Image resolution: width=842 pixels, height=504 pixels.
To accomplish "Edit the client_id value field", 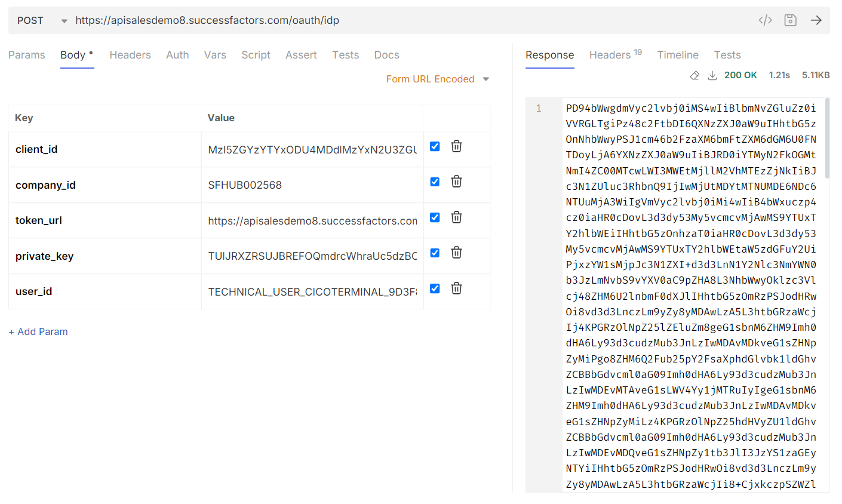I will 312,149.
